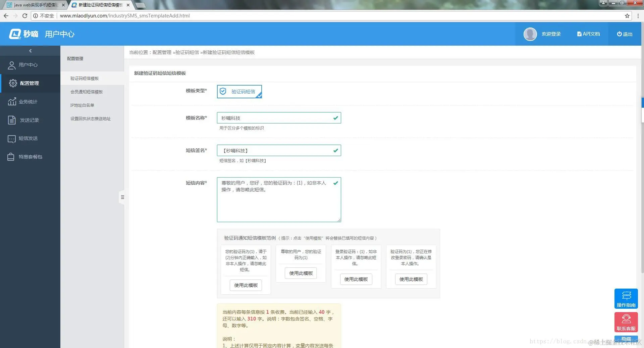Use template 尊敬的用户，您的验证码为{1}

pos(301,273)
